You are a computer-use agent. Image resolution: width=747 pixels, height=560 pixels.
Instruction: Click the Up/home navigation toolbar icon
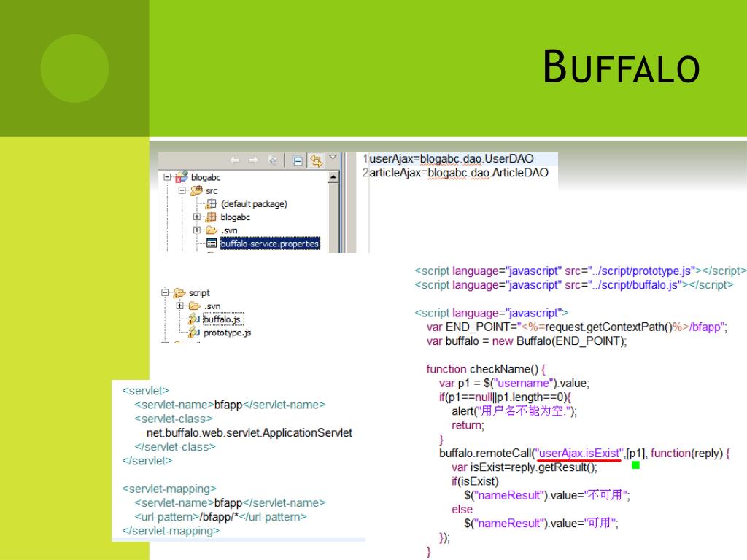pyautogui.click(x=273, y=160)
